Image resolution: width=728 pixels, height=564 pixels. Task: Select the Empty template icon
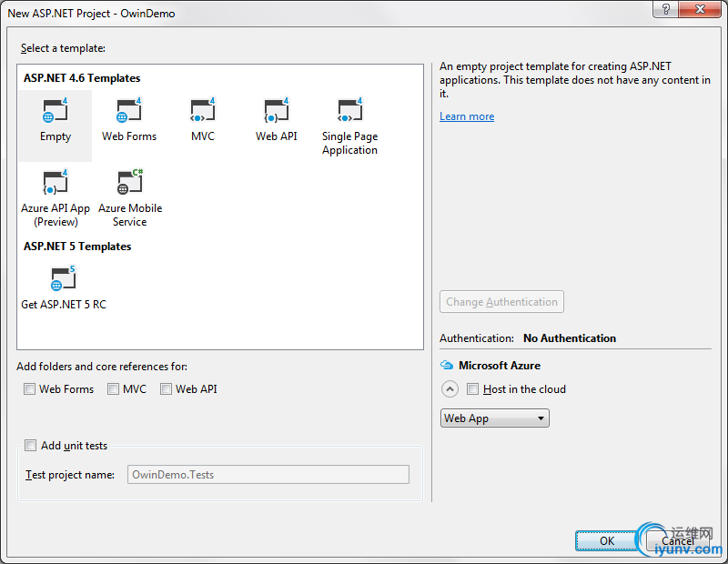click(56, 111)
